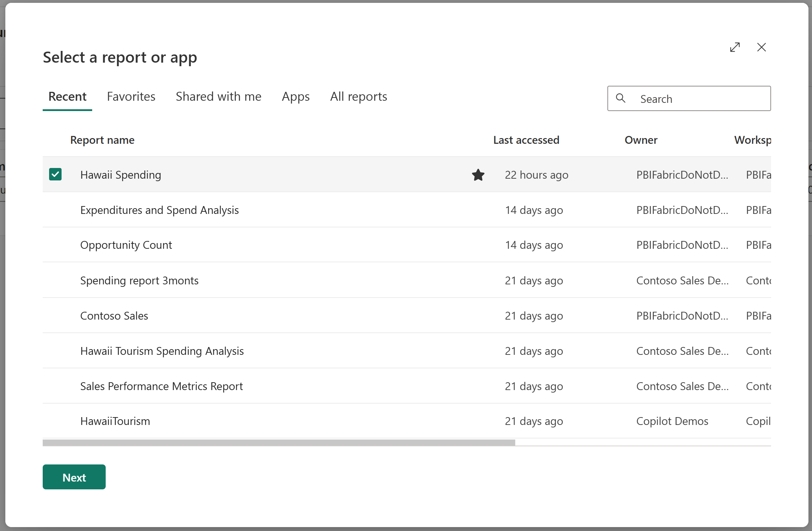Click the close icon to dismiss dialog
Image resolution: width=812 pixels, height=531 pixels.
coord(761,47)
